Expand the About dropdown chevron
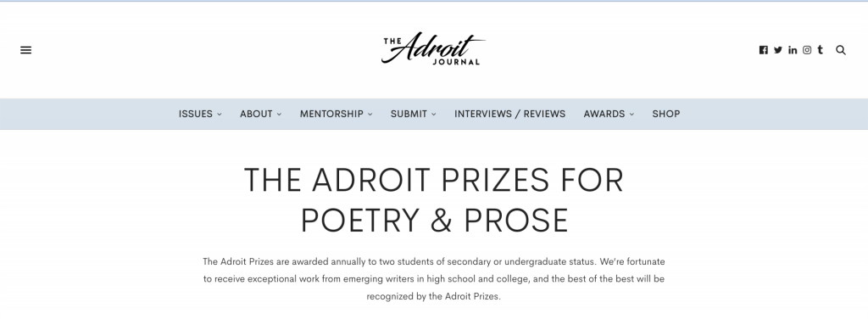This screenshot has width=868, height=319. pos(279,114)
